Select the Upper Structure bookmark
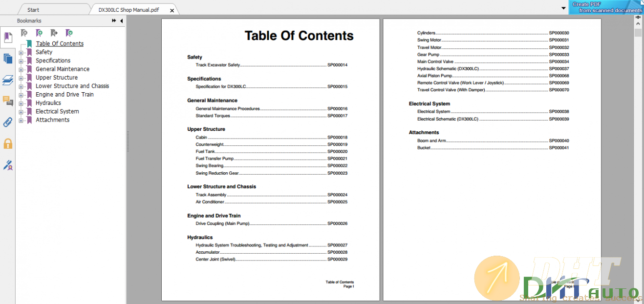 [x=57, y=78]
